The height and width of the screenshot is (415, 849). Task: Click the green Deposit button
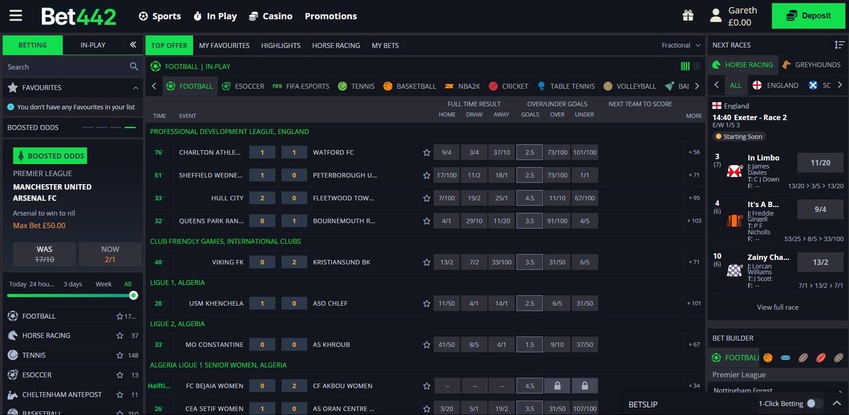point(809,16)
